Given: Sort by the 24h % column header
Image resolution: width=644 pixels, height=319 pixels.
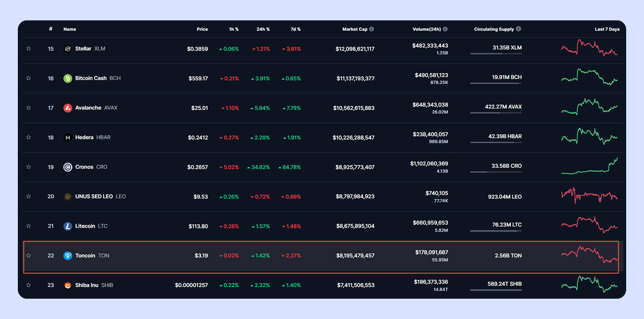Looking at the screenshot, I should pos(263,29).
